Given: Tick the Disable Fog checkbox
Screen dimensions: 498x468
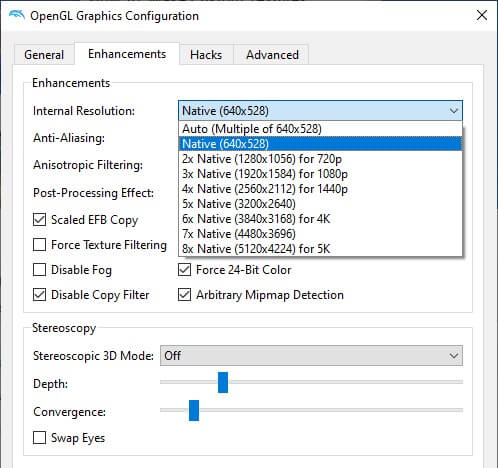Looking at the screenshot, I should [x=39, y=270].
